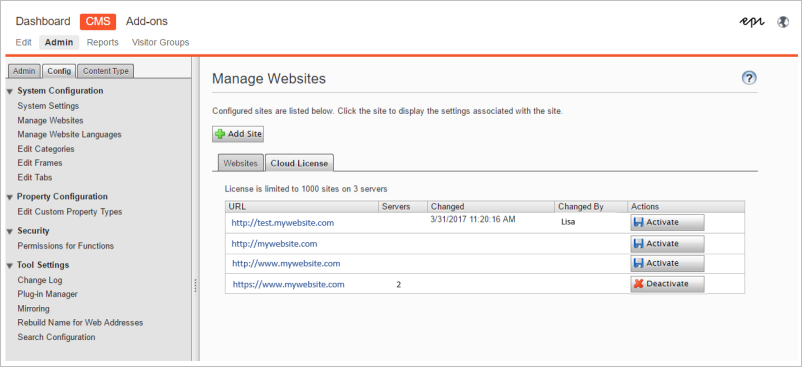Collapse the Property Configuration section arrow
This screenshot has height=367, width=802.
click(x=10, y=197)
